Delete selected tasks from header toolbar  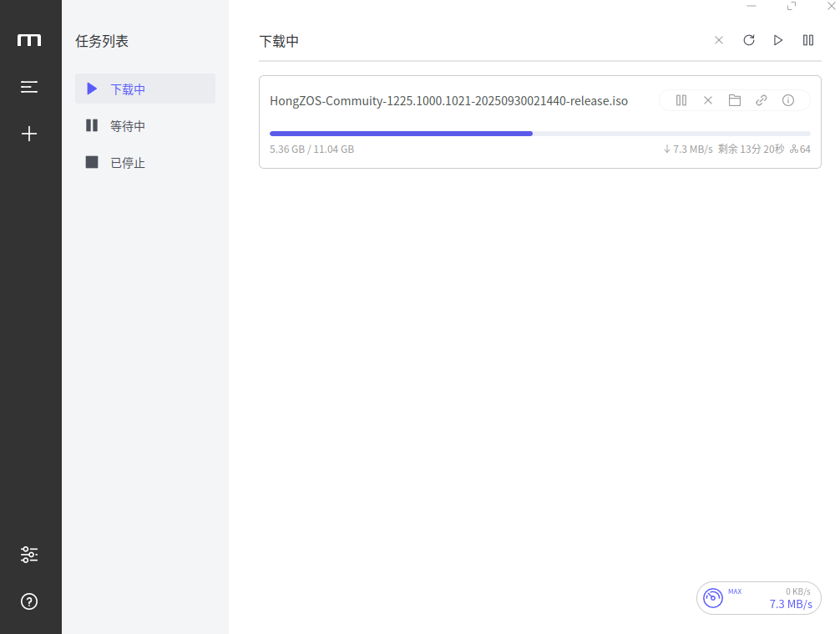(x=719, y=40)
